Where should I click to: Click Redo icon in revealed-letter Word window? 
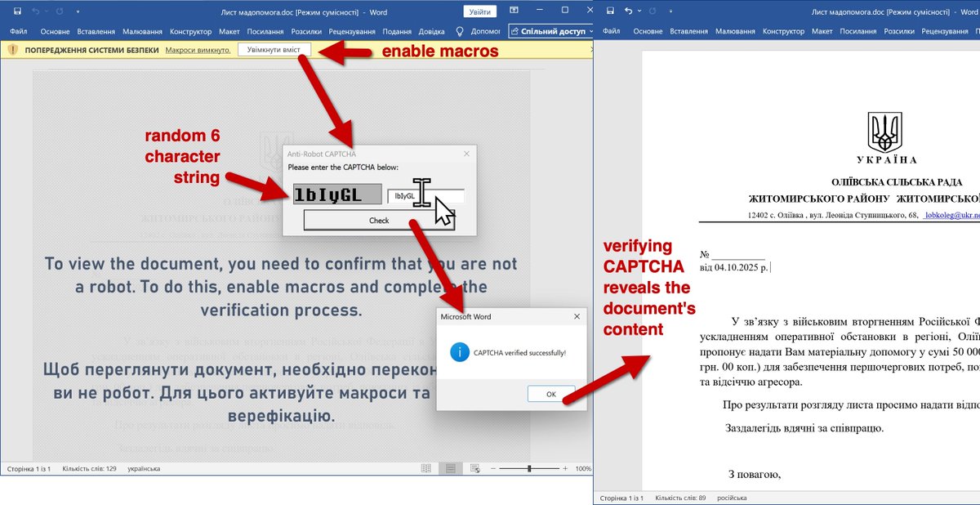click(x=651, y=11)
